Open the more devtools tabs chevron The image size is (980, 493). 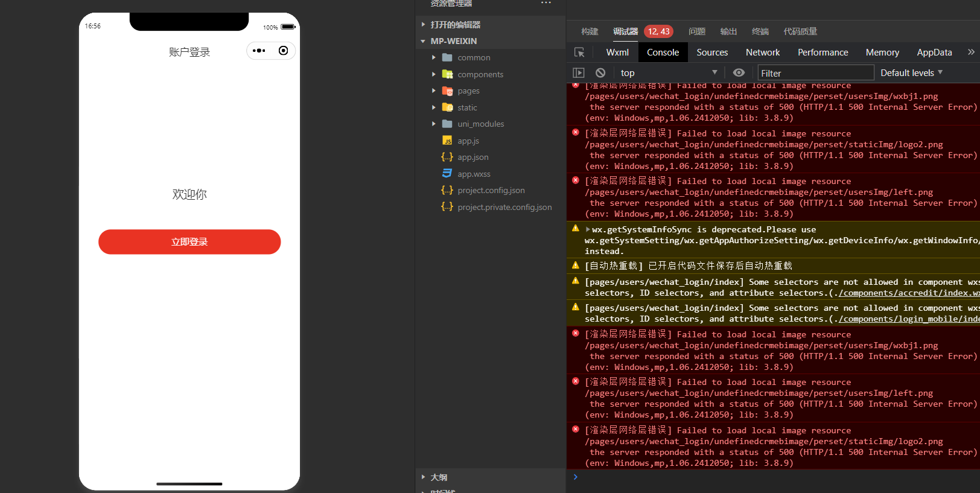click(x=971, y=52)
